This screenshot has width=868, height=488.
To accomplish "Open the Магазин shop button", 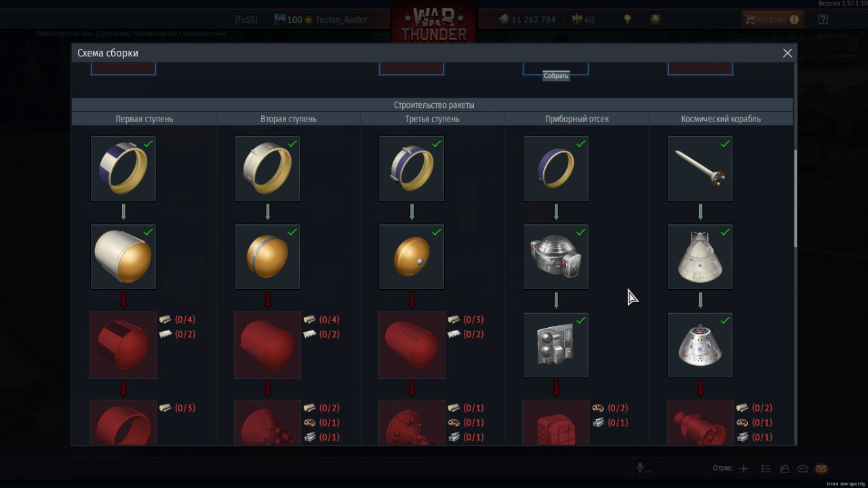I will [x=772, y=20].
